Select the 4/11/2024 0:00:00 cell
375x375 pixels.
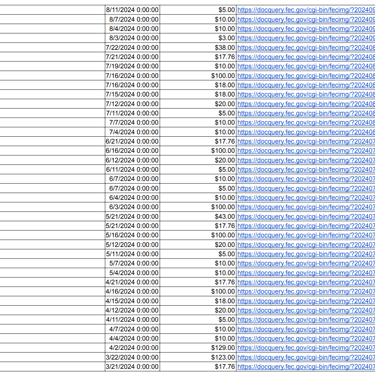click(x=132, y=320)
